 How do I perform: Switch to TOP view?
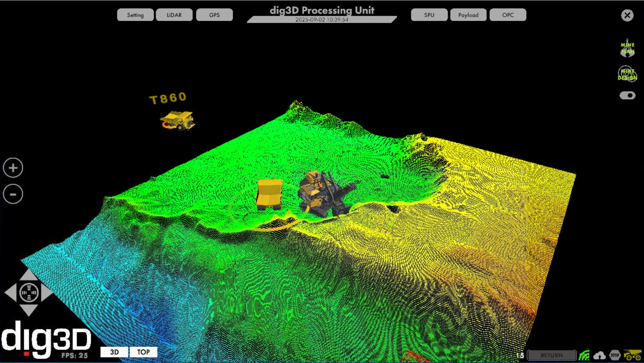[143, 352]
